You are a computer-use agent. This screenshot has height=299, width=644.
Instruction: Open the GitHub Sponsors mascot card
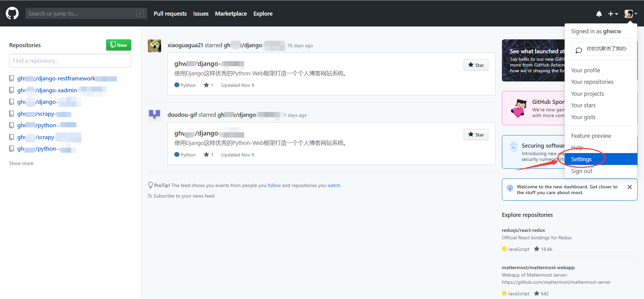click(x=533, y=108)
